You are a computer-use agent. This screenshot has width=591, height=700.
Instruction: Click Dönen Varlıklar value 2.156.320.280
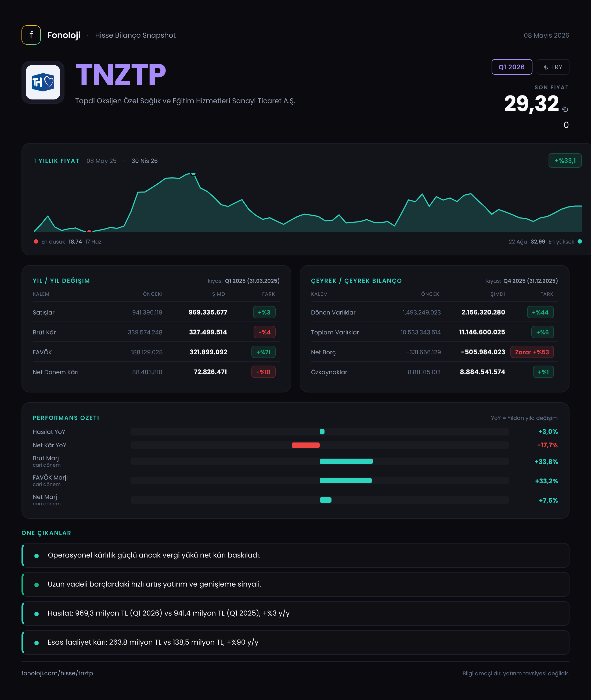483,312
